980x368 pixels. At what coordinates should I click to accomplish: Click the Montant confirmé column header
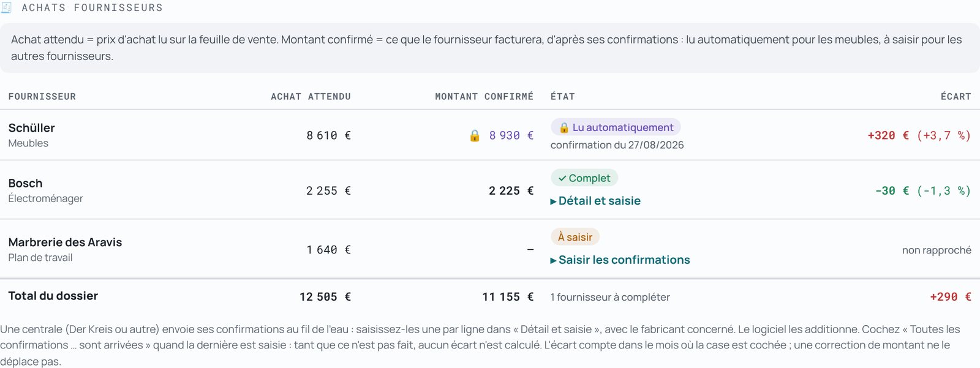(x=484, y=97)
